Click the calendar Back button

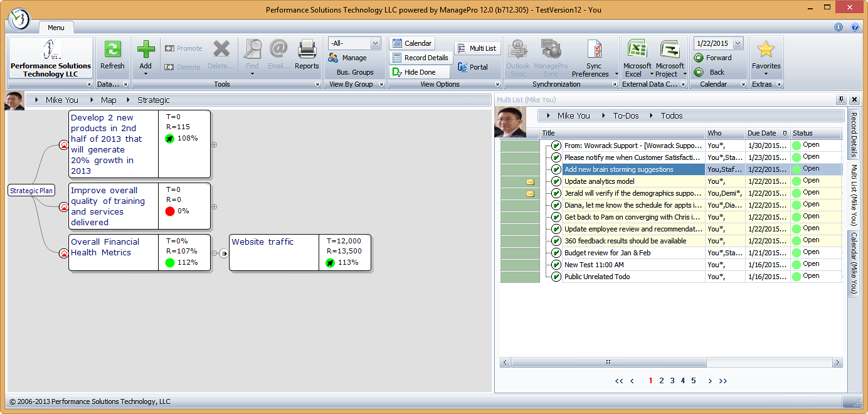pos(709,72)
